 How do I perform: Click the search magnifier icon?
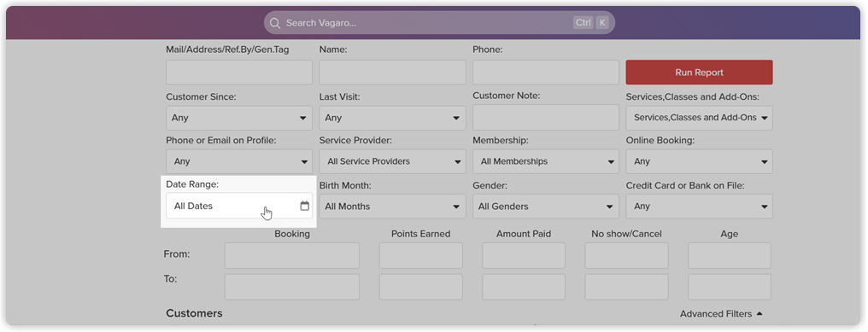[x=274, y=23]
